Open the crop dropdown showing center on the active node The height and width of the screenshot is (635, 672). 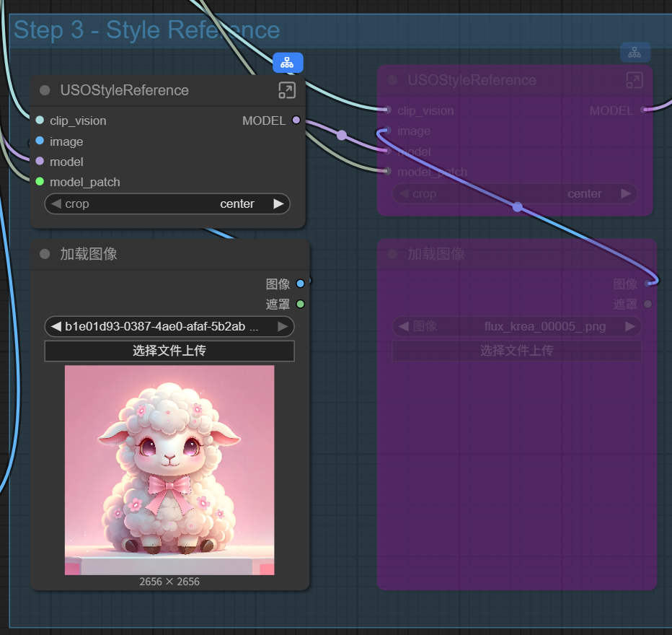point(167,203)
